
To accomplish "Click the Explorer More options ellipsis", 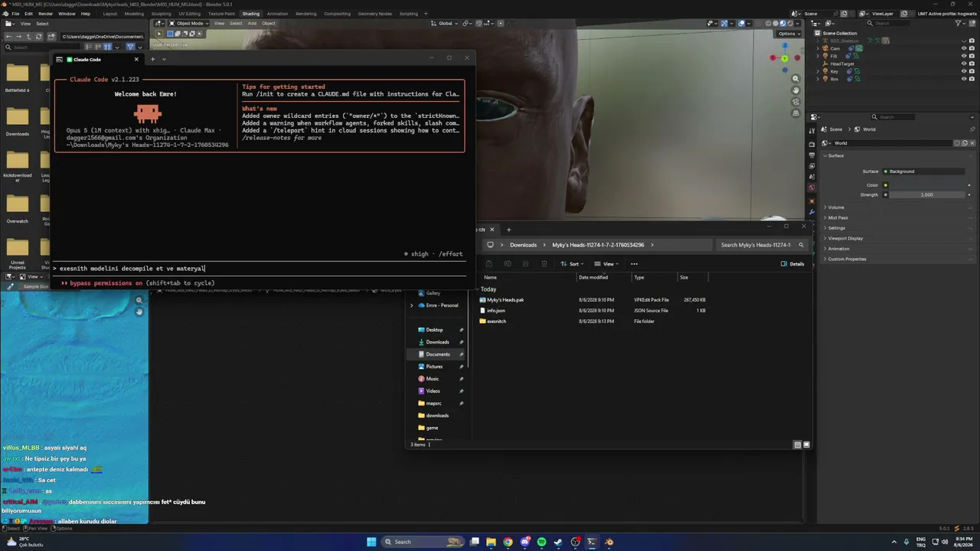I will (634, 264).
